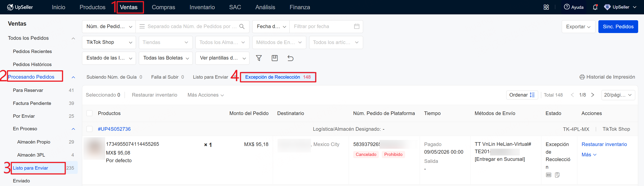Select all orders header checkbox
This screenshot has width=644, height=186.
click(x=89, y=113)
